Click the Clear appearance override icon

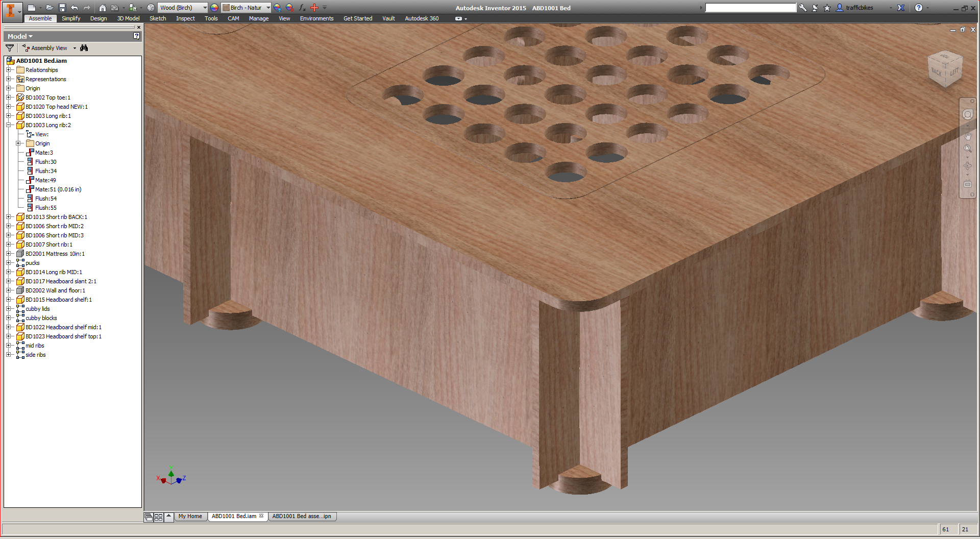290,8
